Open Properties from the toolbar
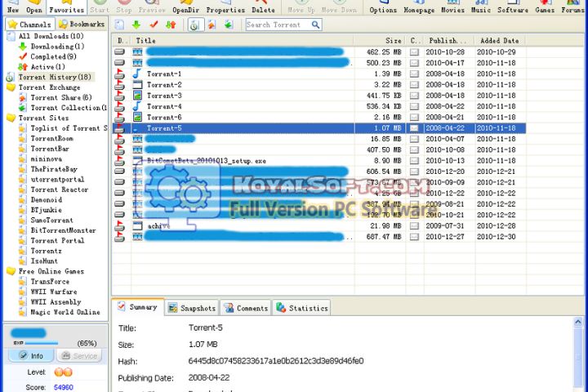This screenshot has width=588, height=392. [x=225, y=7]
